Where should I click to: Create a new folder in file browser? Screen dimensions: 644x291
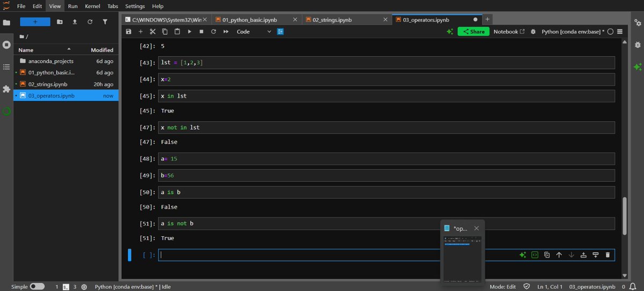tap(60, 21)
